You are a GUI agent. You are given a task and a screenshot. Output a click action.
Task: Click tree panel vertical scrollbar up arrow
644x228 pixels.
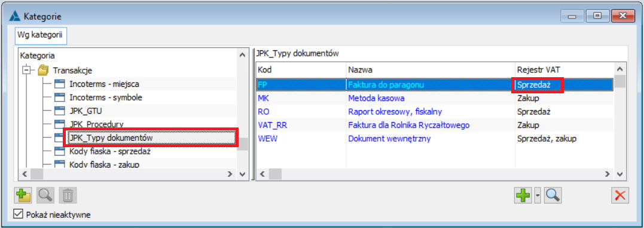click(x=242, y=55)
